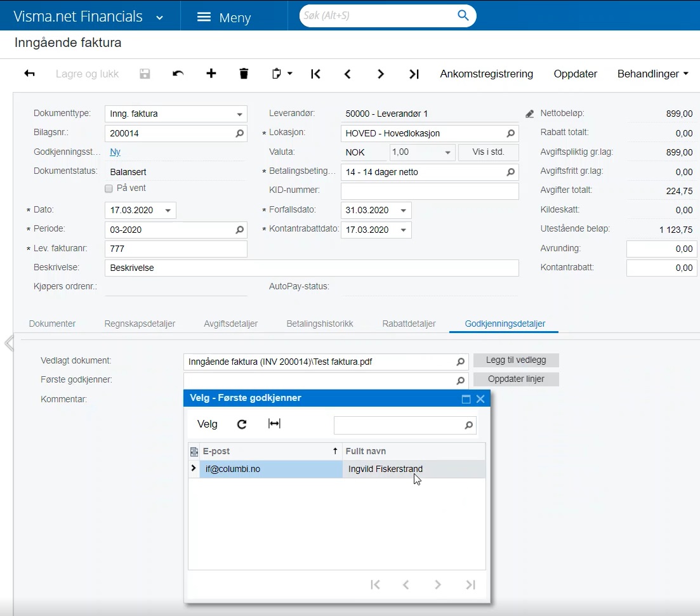The width and height of the screenshot is (700, 616).
Task: Switch to the Betalingshistorikk tab
Action: [320, 324]
